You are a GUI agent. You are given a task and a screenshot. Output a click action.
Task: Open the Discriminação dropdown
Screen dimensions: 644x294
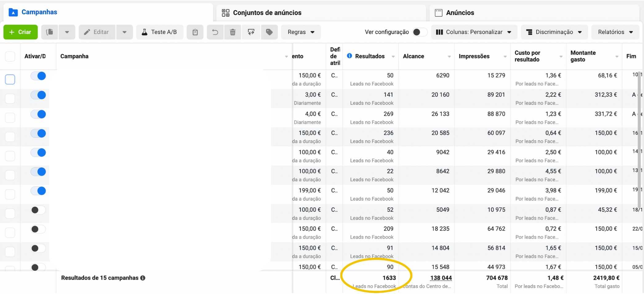[x=554, y=32]
